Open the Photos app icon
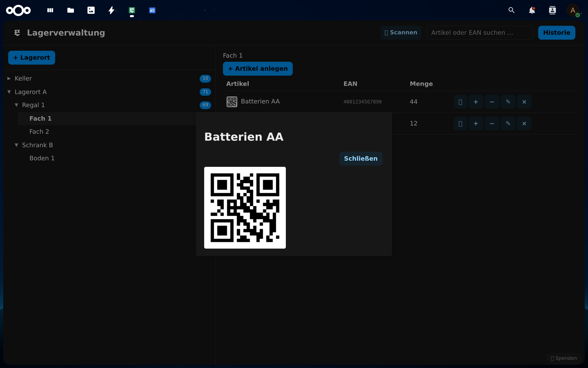This screenshot has height=368, width=588. [91, 10]
